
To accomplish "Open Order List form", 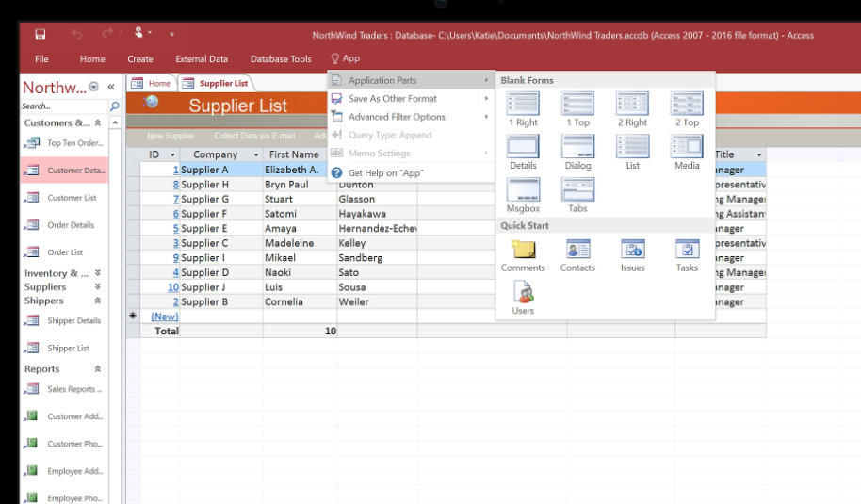I will (x=64, y=252).
